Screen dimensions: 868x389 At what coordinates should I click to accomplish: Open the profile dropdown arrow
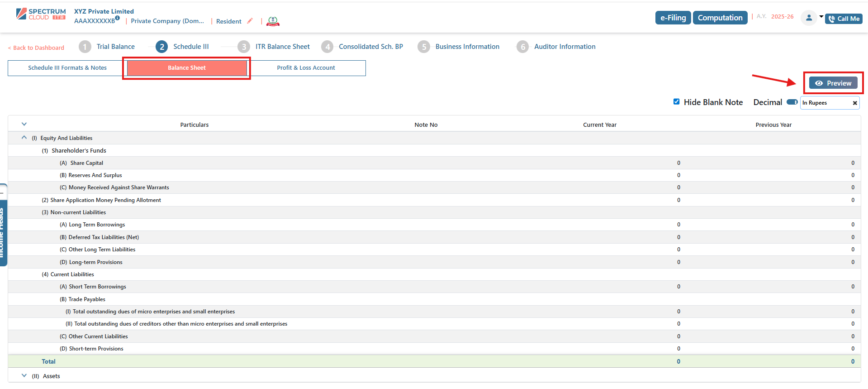pyautogui.click(x=821, y=17)
